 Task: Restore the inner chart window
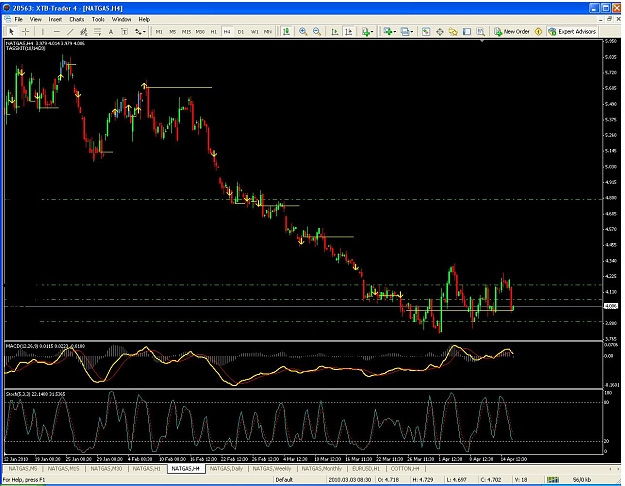coord(609,19)
